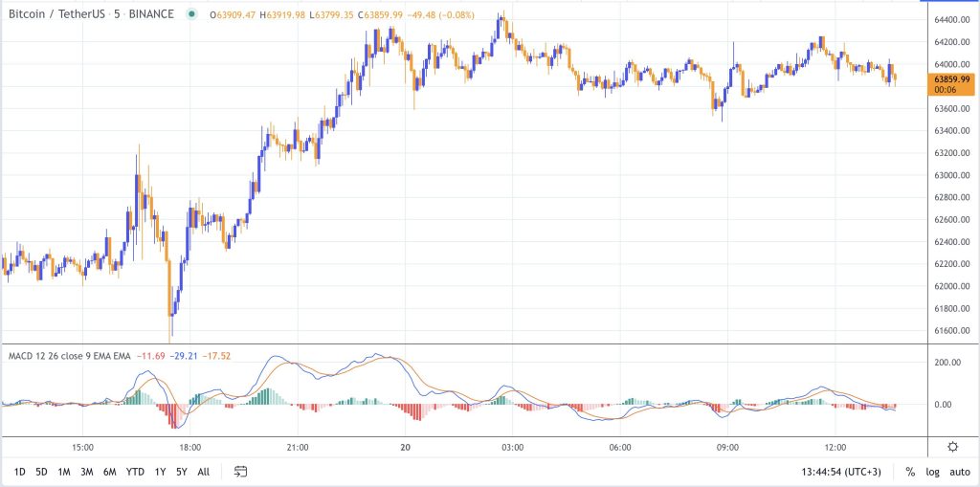Click the Bitcoin / TetherUS symbol title
The image size is (980, 487).
(x=55, y=13)
